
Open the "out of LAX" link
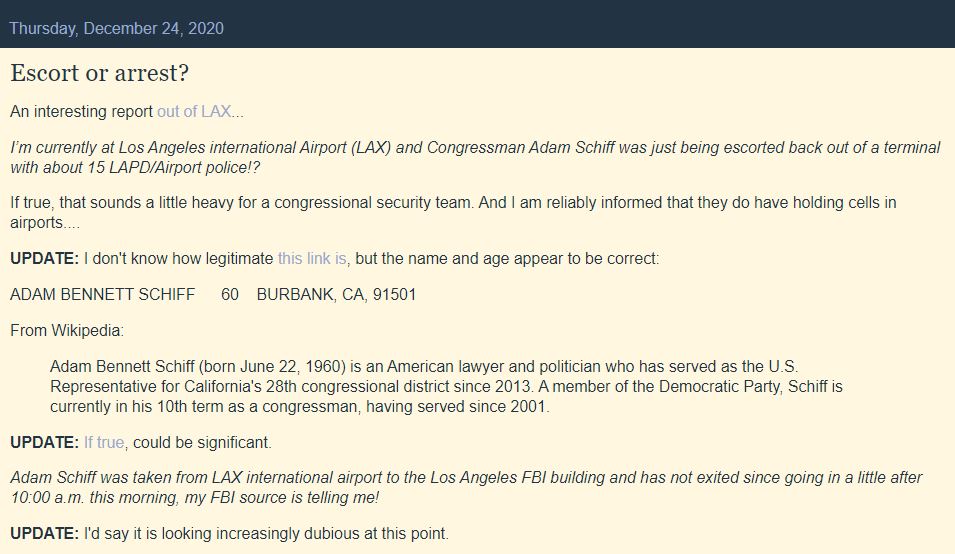pyautogui.click(x=194, y=111)
